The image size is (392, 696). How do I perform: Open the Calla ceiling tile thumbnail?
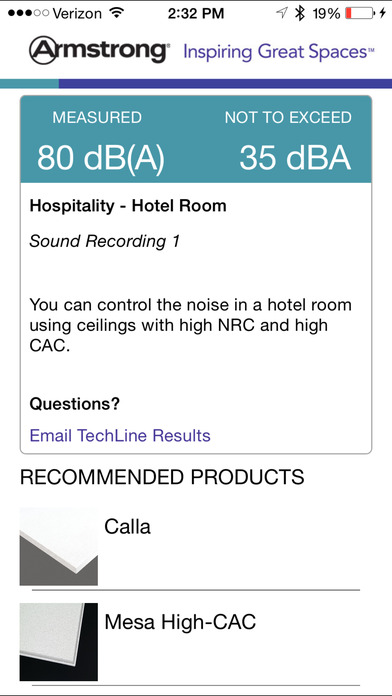(59, 546)
